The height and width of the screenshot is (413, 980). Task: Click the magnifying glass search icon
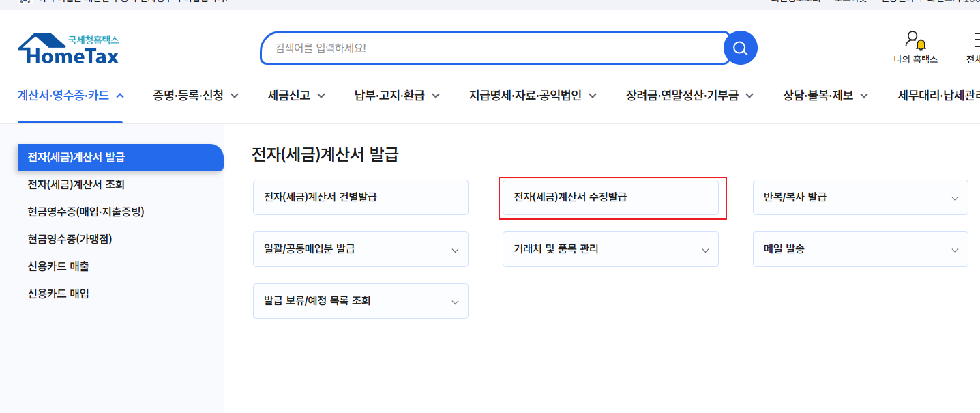pos(740,47)
